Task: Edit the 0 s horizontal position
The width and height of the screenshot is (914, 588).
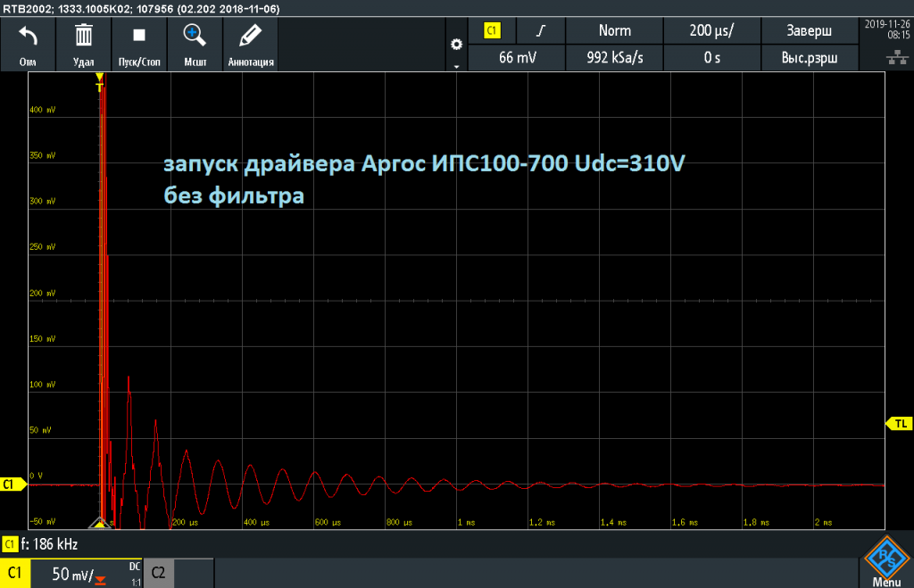Action: (711, 58)
